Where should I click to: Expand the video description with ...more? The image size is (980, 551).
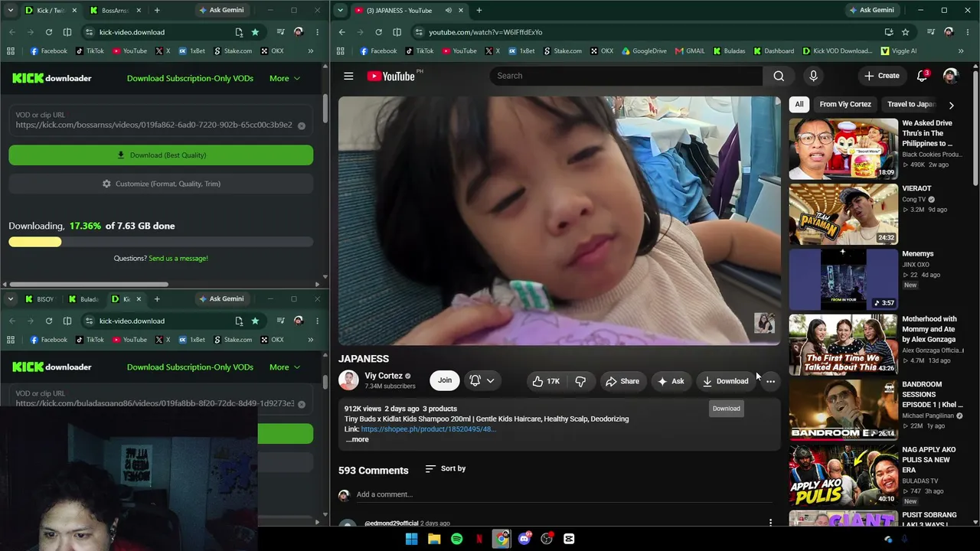[357, 439]
